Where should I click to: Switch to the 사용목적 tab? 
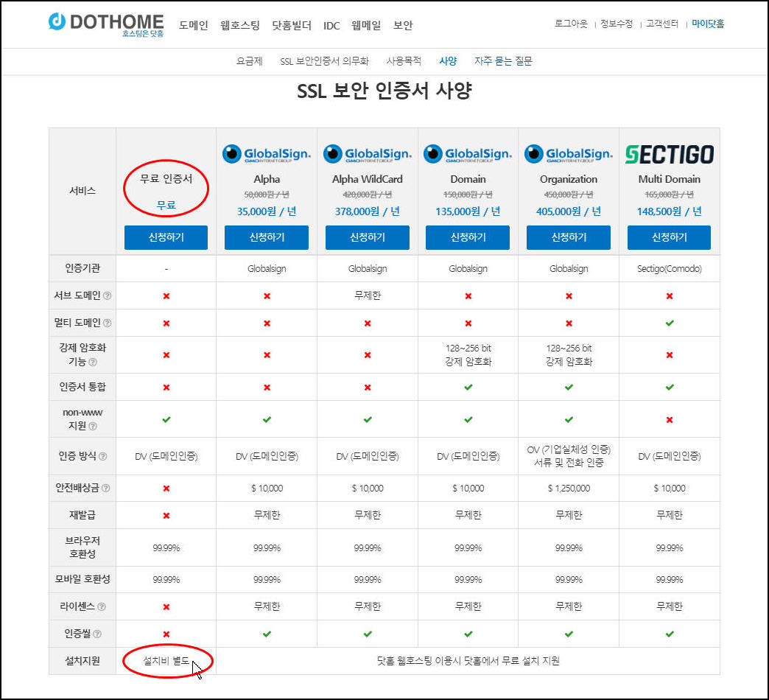point(404,61)
